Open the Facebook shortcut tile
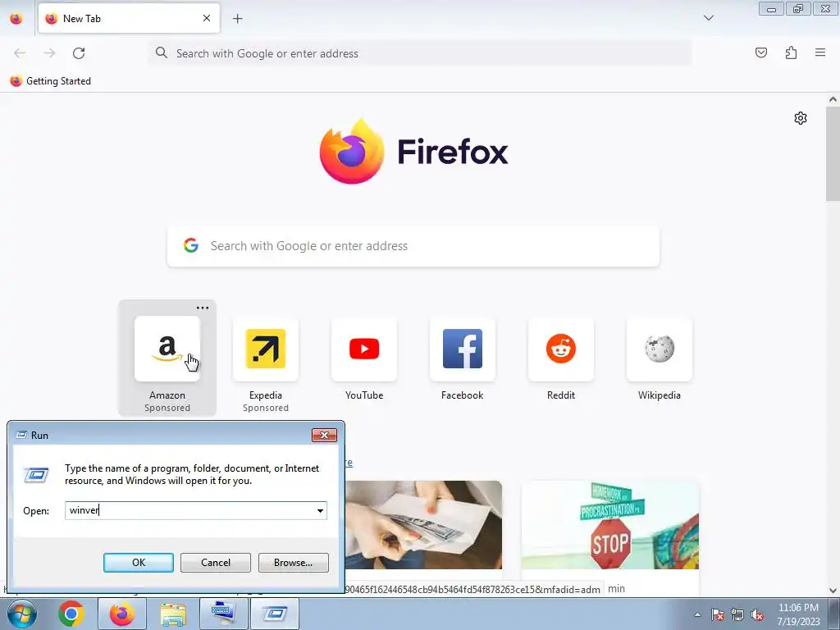Image resolution: width=840 pixels, height=630 pixels. [x=463, y=349]
